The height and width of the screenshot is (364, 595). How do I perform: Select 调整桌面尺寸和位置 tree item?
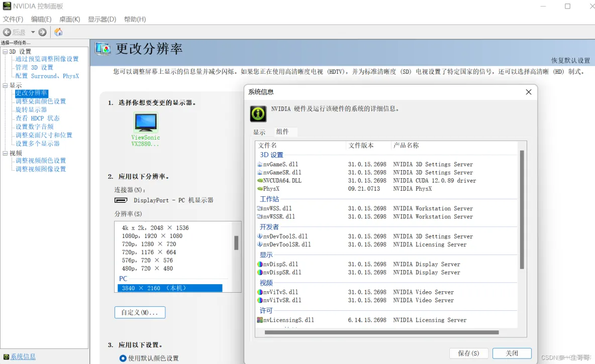coord(44,135)
